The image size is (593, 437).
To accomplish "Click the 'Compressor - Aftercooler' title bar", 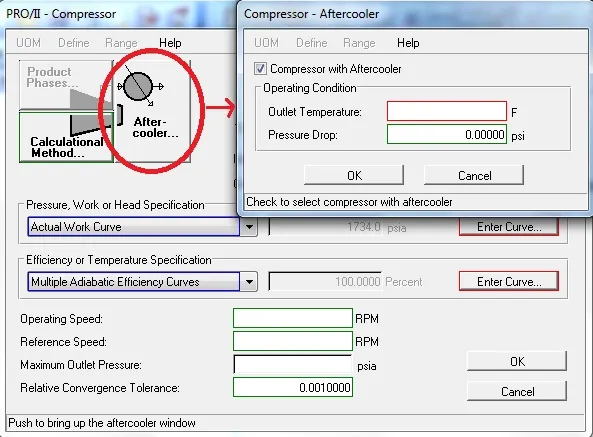I will coord(414,14).
